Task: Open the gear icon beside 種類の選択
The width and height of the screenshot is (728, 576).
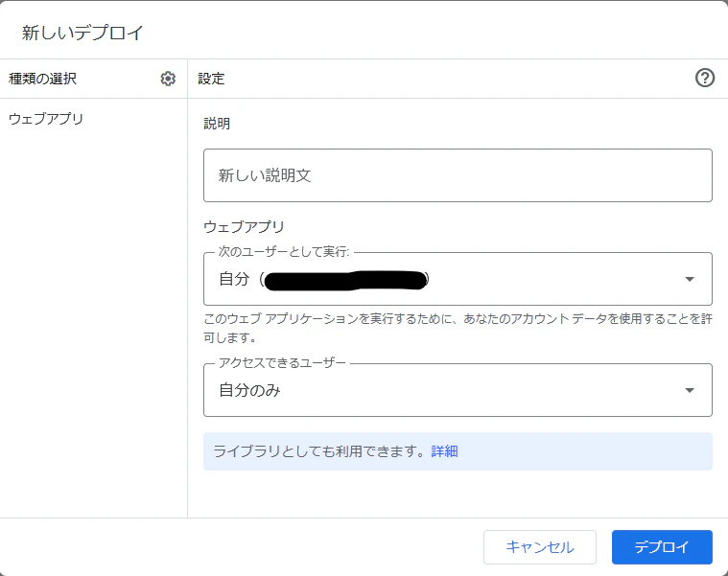Action: point(168,79)
